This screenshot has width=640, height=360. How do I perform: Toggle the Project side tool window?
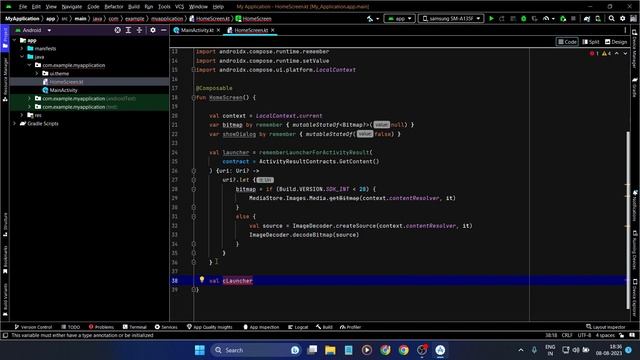tap(5, 38)
